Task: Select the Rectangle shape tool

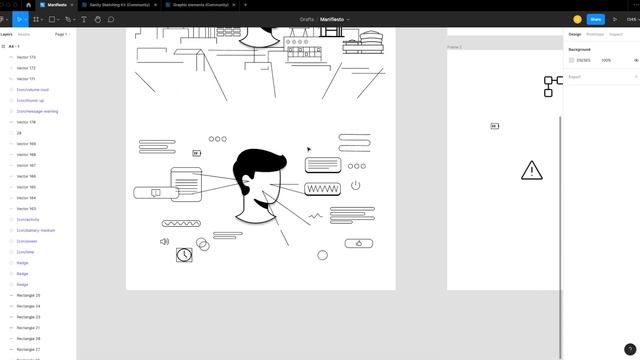Action: pyautogui.click(x=52, y=19)
